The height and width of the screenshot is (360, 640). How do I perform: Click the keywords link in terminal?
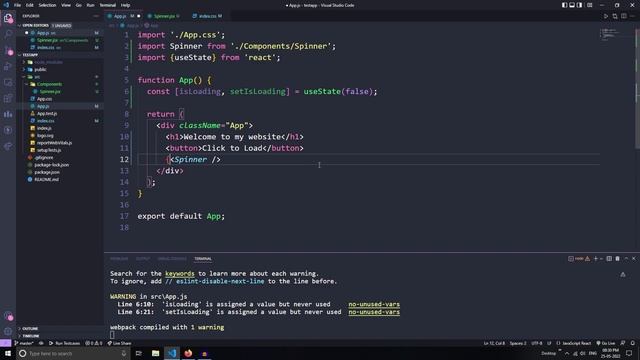(180, 273)
